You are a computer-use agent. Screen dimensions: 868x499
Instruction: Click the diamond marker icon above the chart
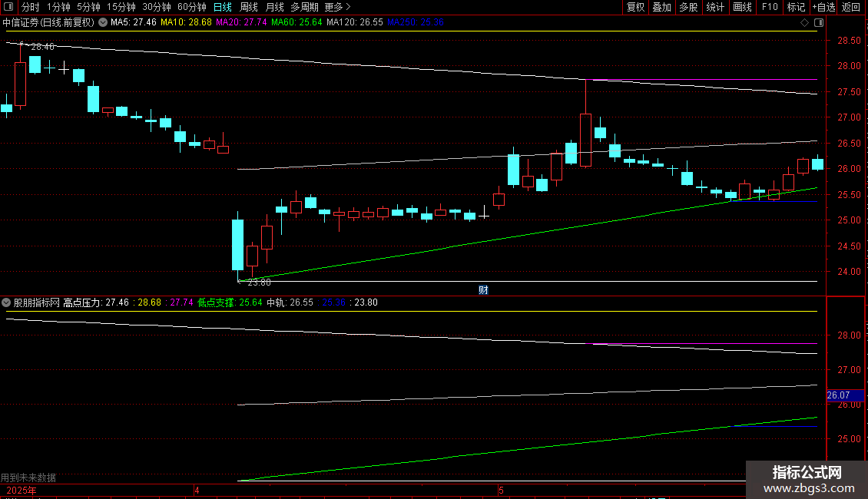click(x=804, y=23)
